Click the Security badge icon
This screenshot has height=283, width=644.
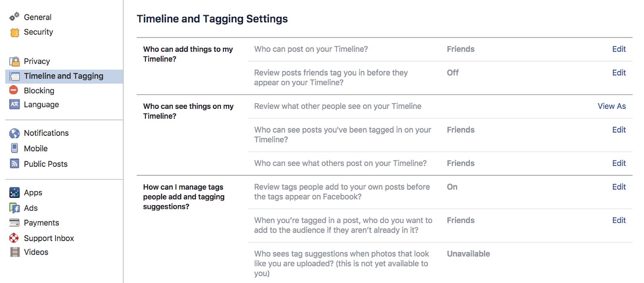(14, 32)
